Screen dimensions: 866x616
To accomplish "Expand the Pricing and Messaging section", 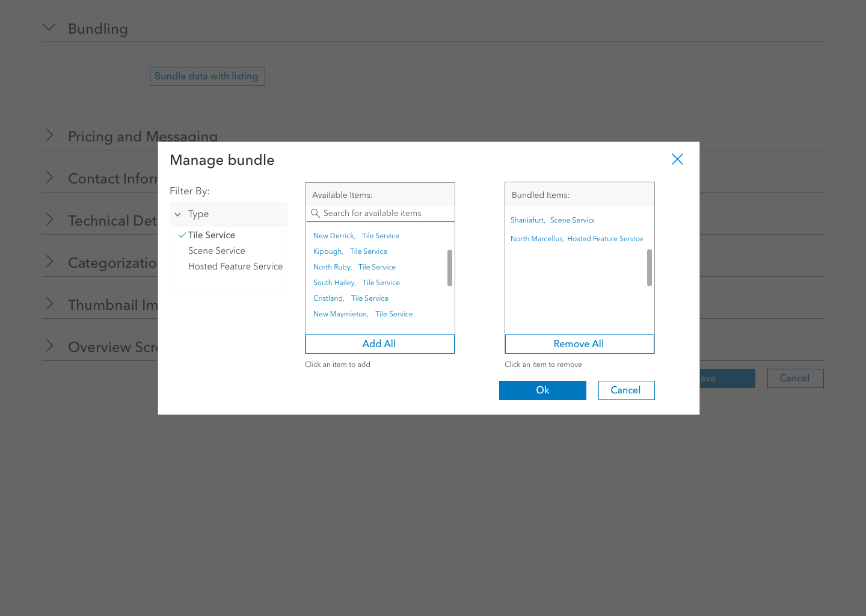I will pyautogui.click(x=49, y=135).
